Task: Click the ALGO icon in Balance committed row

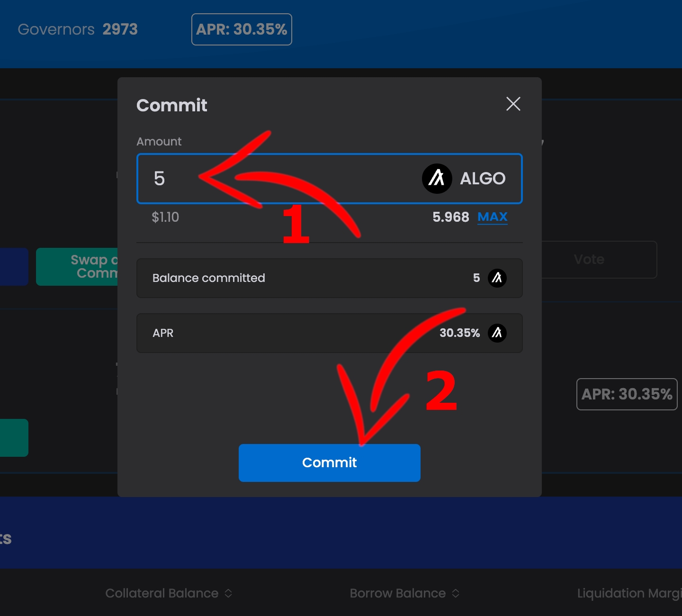Action: click(x=497, y=278)
